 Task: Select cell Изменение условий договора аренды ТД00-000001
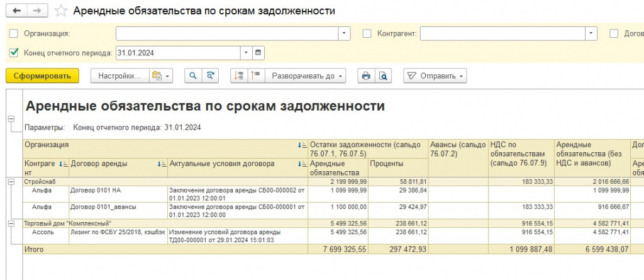pos(237,236)
